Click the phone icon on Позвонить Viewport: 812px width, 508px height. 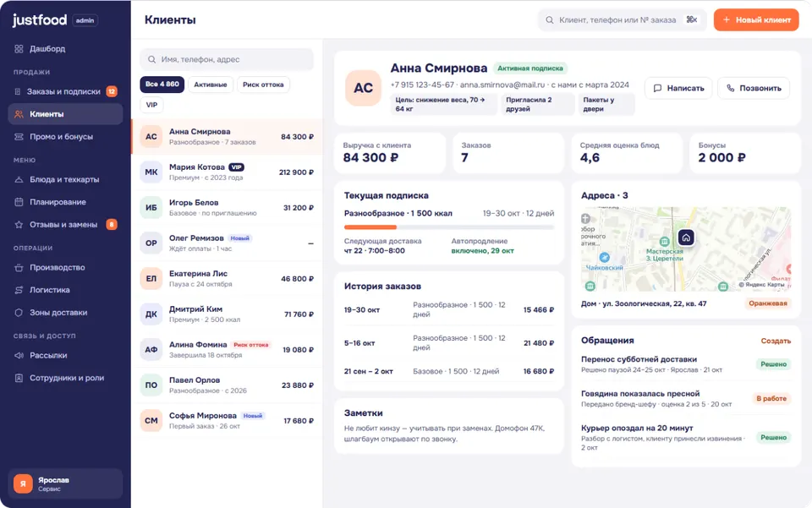tap(730, 88)
